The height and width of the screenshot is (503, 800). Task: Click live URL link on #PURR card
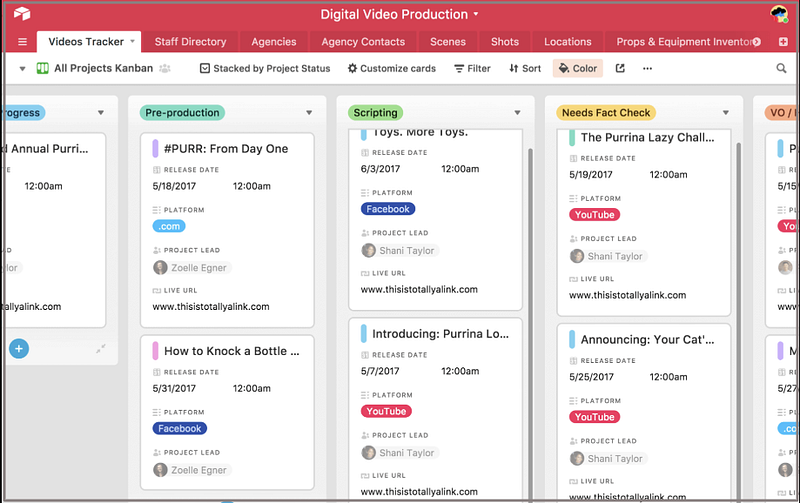click(x=211, y=307)
